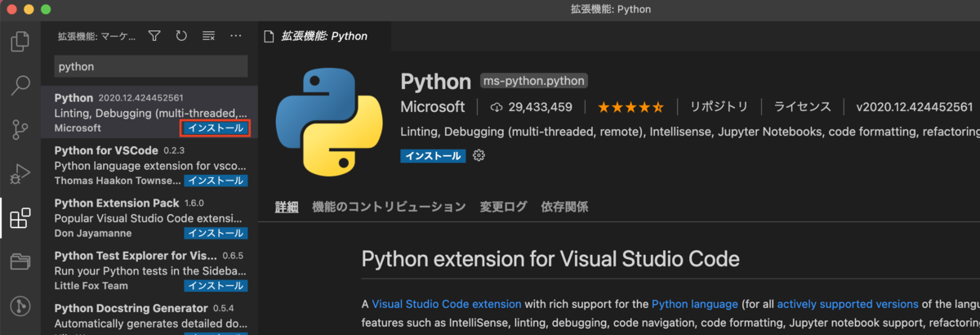The width and height of the screenshot is (980, 335).
Task: Click the filter extensions funnel icon
Action: [154, 36]
